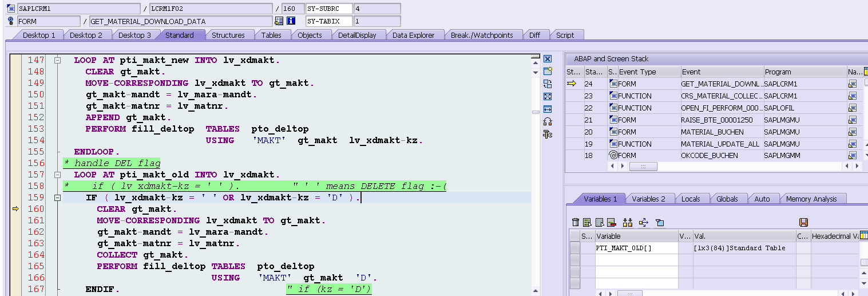Viewport: 868px width, 296px height.
Task: Delete variable with trash icon in Variables toolbar
Action: 576,222
